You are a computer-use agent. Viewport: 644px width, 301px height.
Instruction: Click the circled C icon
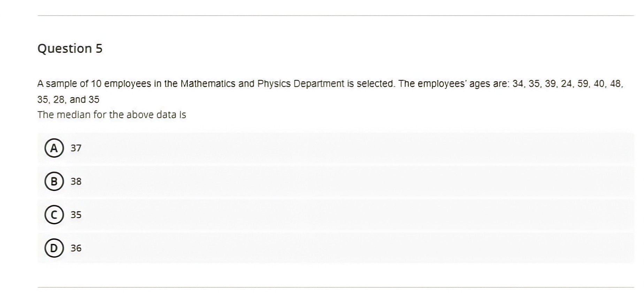tap(54, 215)
